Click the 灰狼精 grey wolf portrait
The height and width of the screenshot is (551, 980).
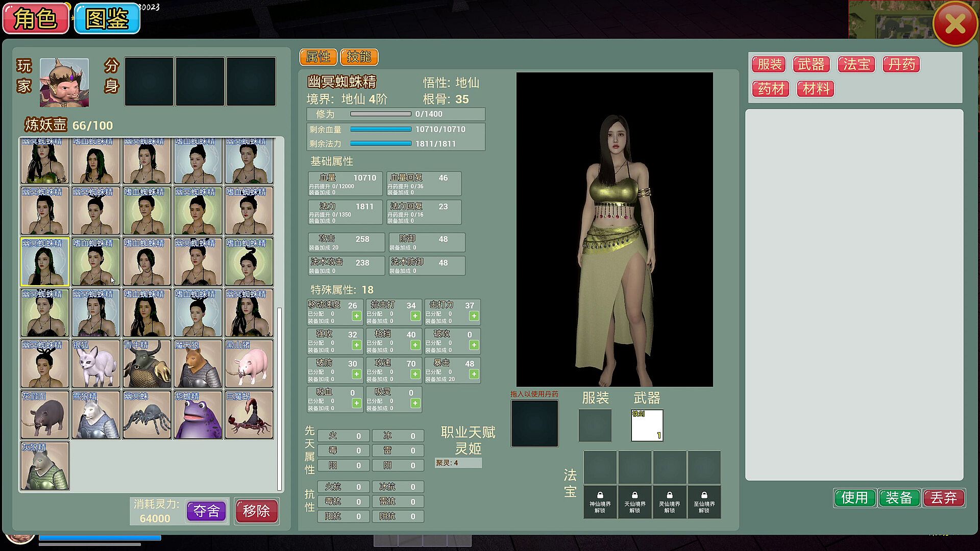click(x=45, y=466)
